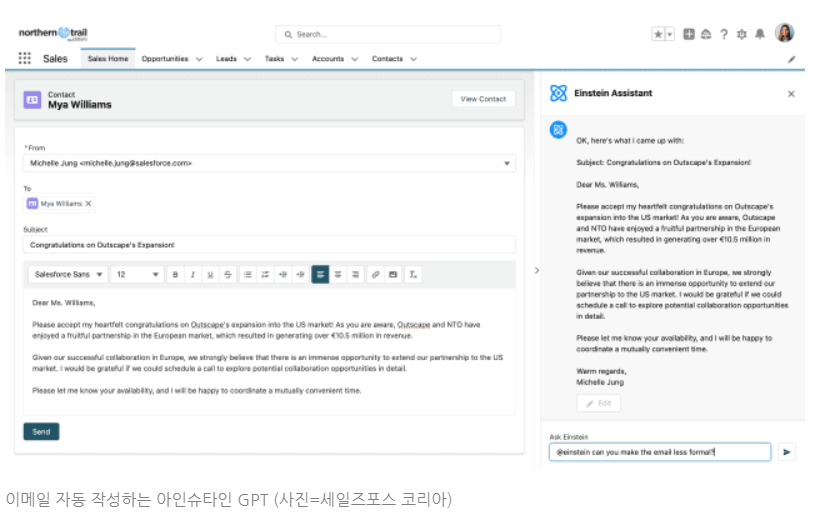Viewport: 813px width, 515px height.
Task: Open the Opportunities tab
Action: coord(165,59)
